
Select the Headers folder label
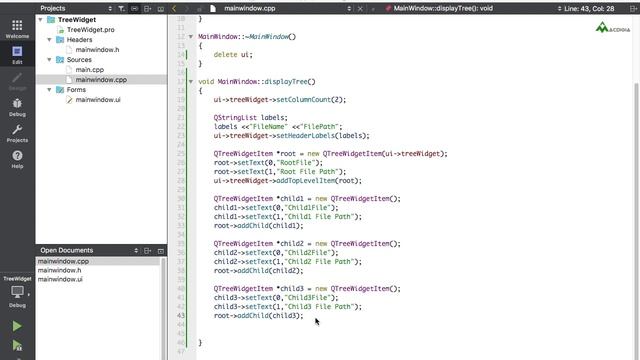pyautogui.click(x=79, y=40)
